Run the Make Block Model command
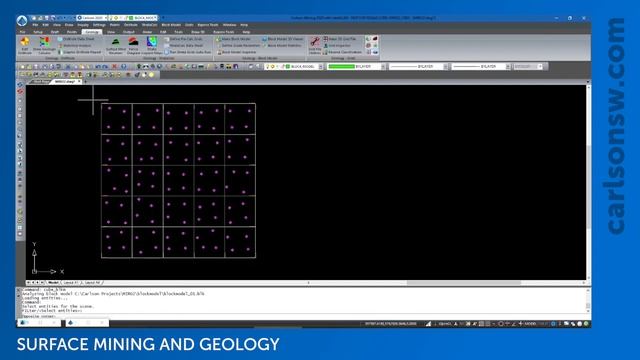 point(233,39)
